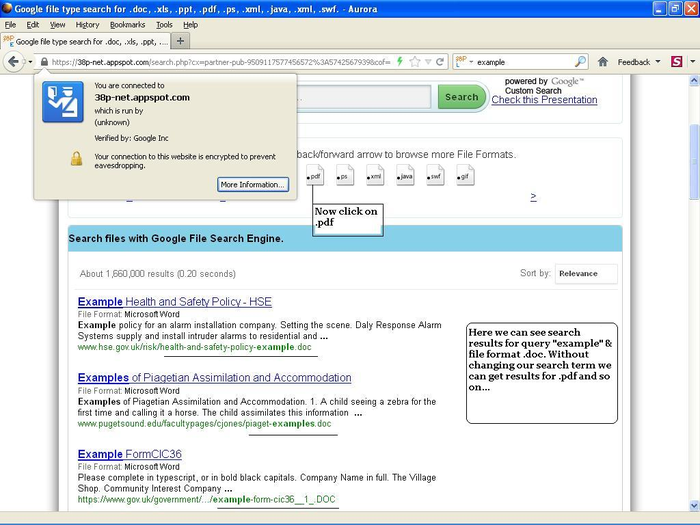Open the Bookmarks menu
Image resolution: width=700 pixels, height=525 pixels.
127,25
